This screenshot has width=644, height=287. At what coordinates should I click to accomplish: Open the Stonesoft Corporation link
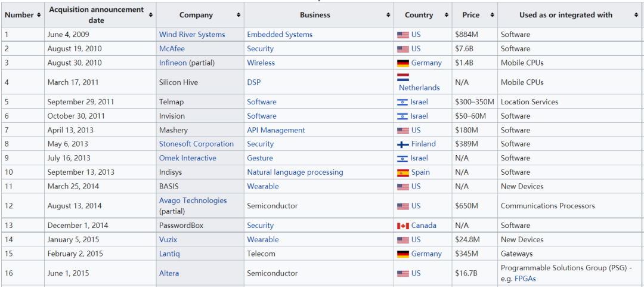(x=196, y=144)
